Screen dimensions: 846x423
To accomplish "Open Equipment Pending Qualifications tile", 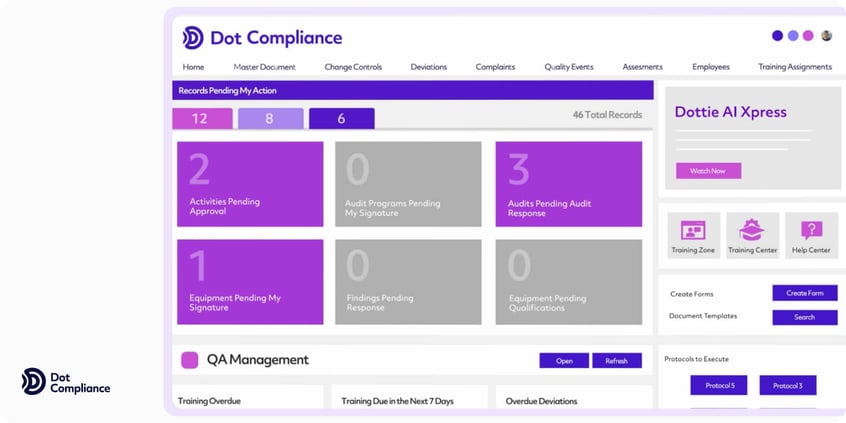I will click(x=569, y=282).
